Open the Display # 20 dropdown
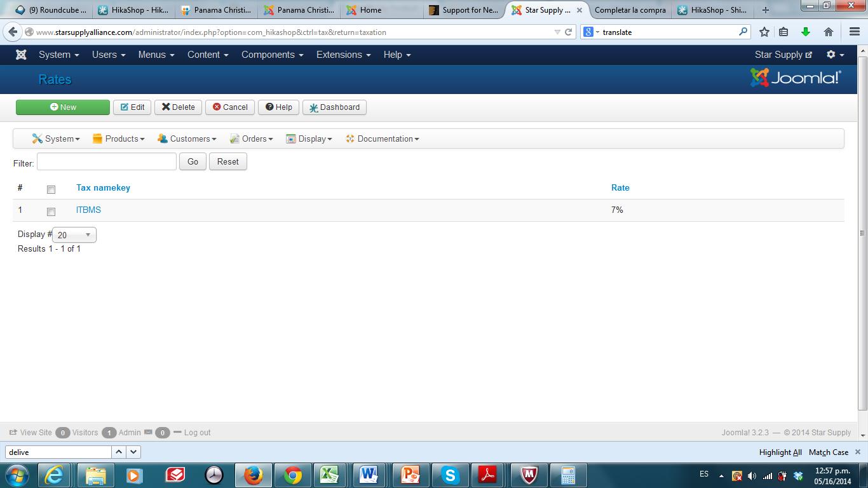 click(74, 235)
